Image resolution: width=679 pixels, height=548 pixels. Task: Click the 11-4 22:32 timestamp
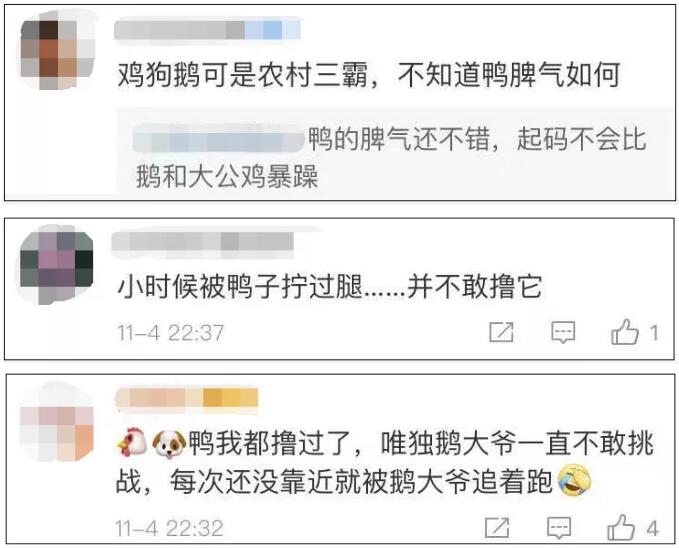[169, 528]
